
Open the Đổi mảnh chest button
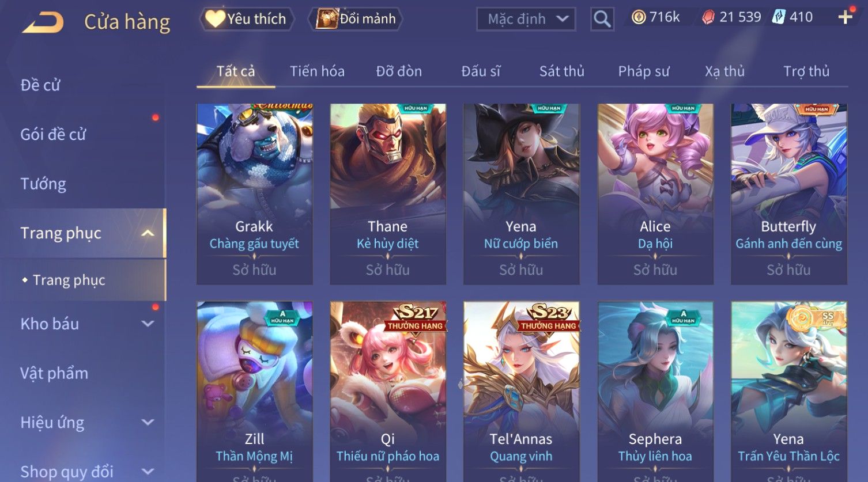pyautogui.click(x=355, y=19)
